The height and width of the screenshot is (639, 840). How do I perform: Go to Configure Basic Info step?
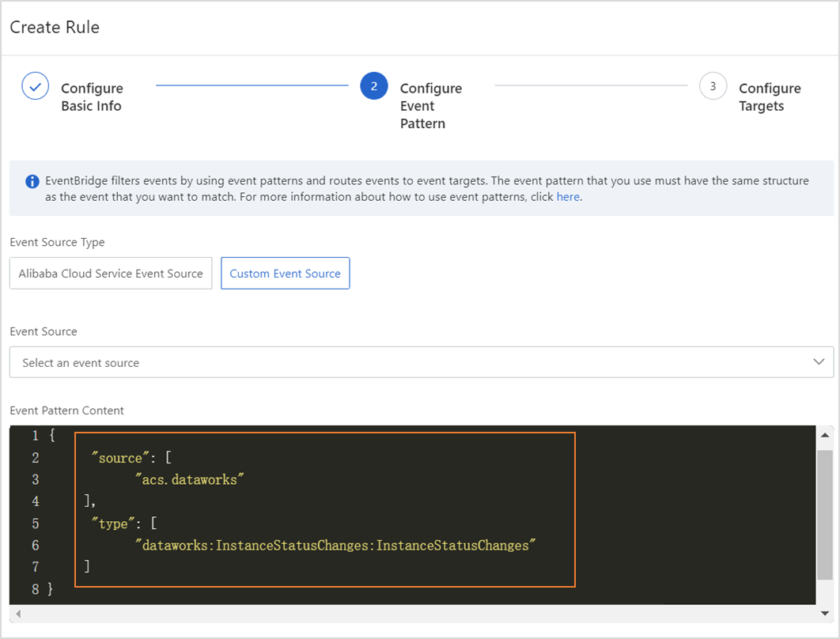[x=92, y=96]
